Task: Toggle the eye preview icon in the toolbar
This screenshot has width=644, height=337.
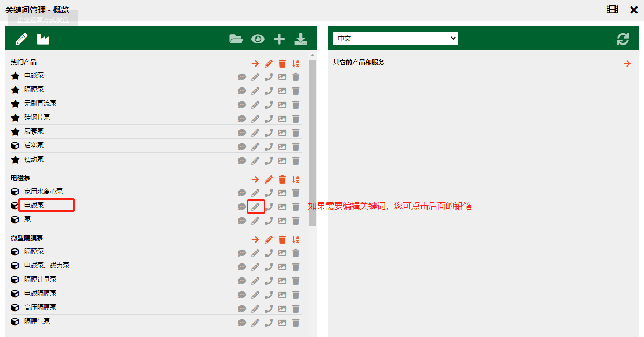Action: point(258,39)
